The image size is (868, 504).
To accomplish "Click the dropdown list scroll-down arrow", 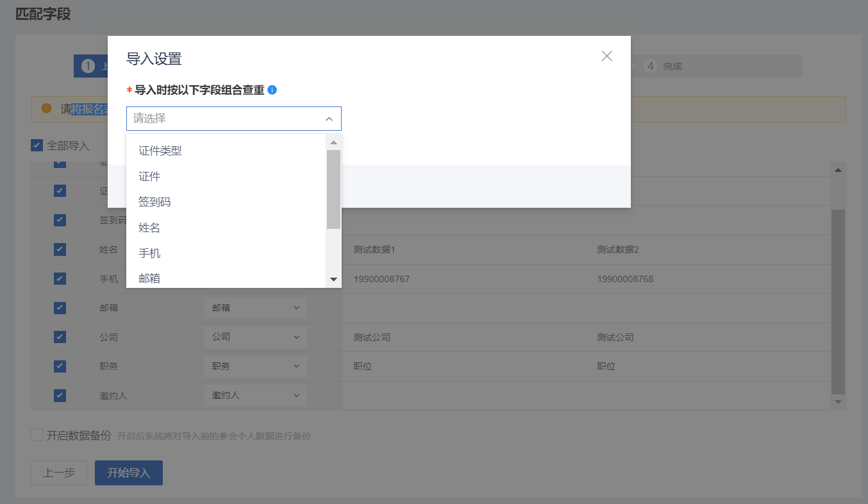I will (333, 280).
